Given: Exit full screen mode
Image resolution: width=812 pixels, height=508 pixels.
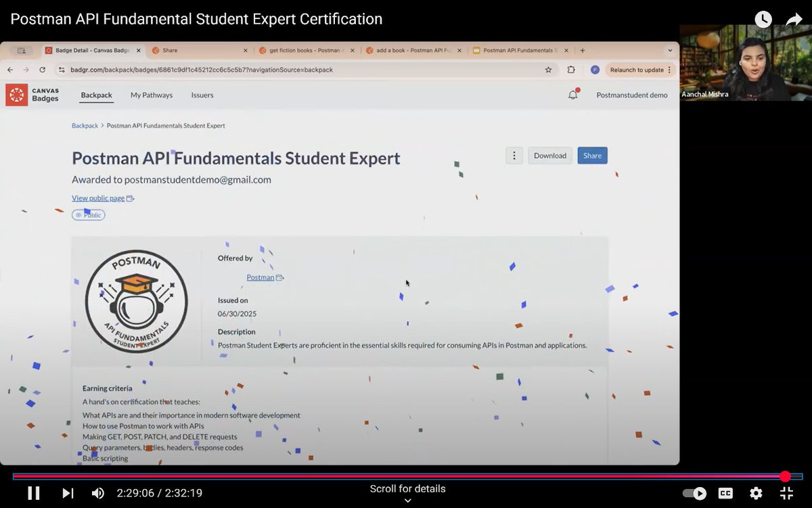Looking at the screenshot, I should [786, 493].
